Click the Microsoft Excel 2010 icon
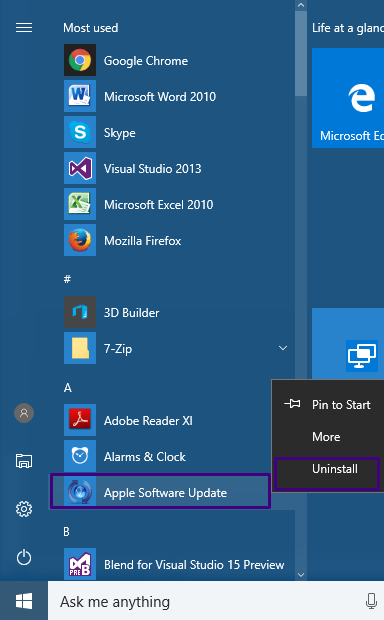Screen dimensions: 384x620 point(80,204)
